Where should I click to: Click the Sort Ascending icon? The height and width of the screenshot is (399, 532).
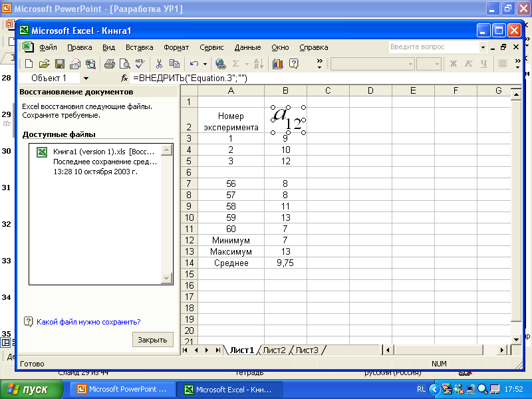point(258,64)
